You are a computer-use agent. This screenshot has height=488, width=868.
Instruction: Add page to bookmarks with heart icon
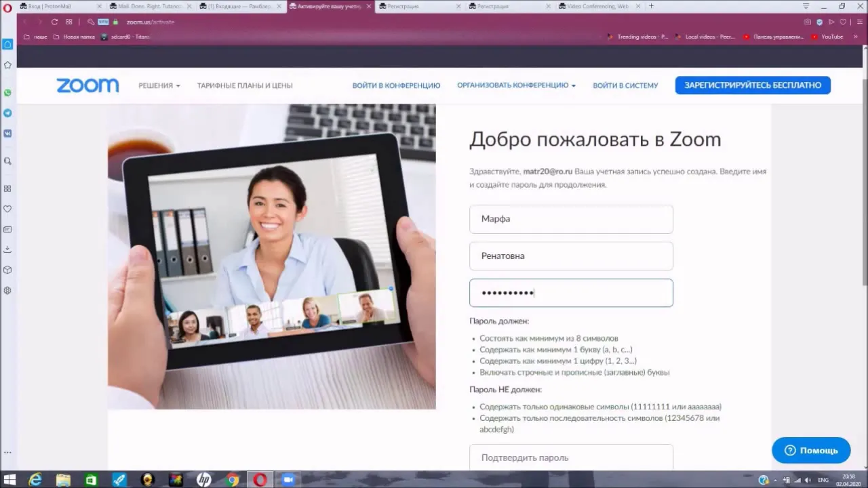[x=843, y=22]
